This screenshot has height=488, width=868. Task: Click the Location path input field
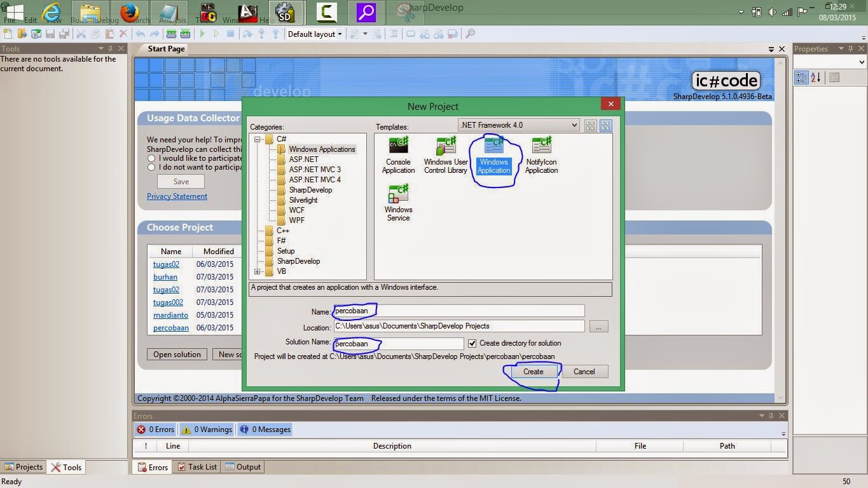pos(458,326)
